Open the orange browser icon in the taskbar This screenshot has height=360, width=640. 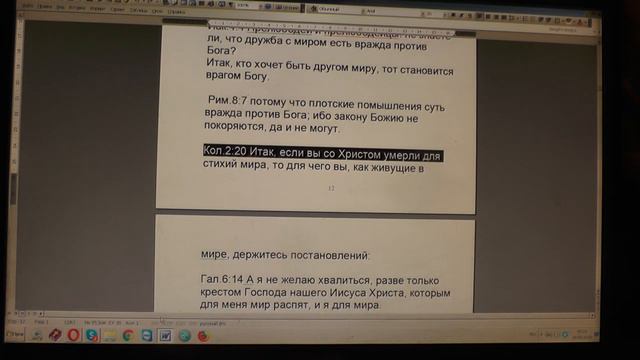pos(203,336)
